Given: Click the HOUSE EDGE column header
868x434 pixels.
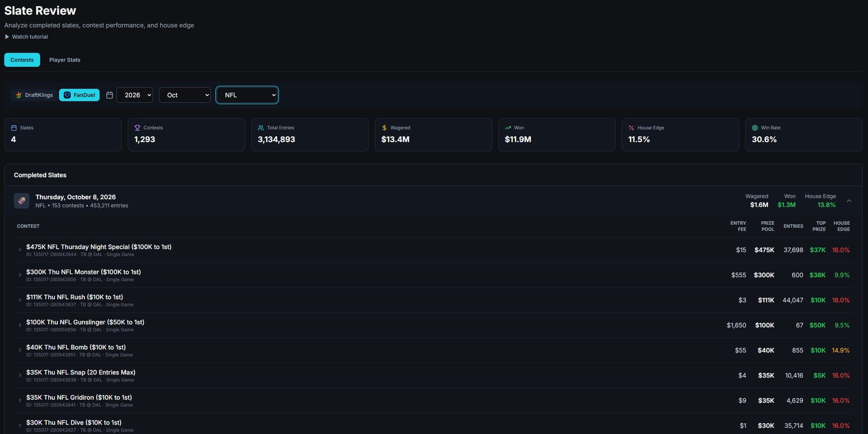Looking at the screenshot, I should (841, 226).
